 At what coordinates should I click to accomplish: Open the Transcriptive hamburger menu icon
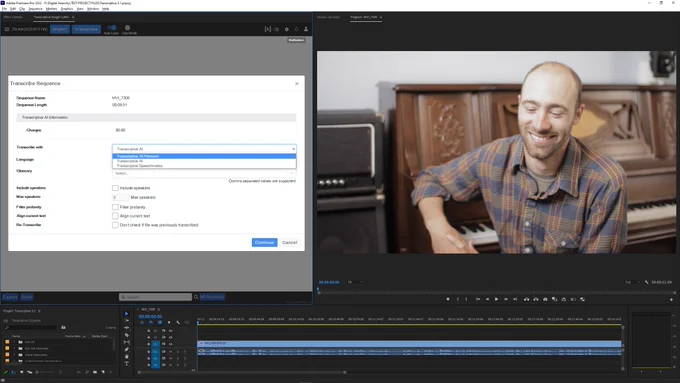pyautogui.click(x=7, y=29)
